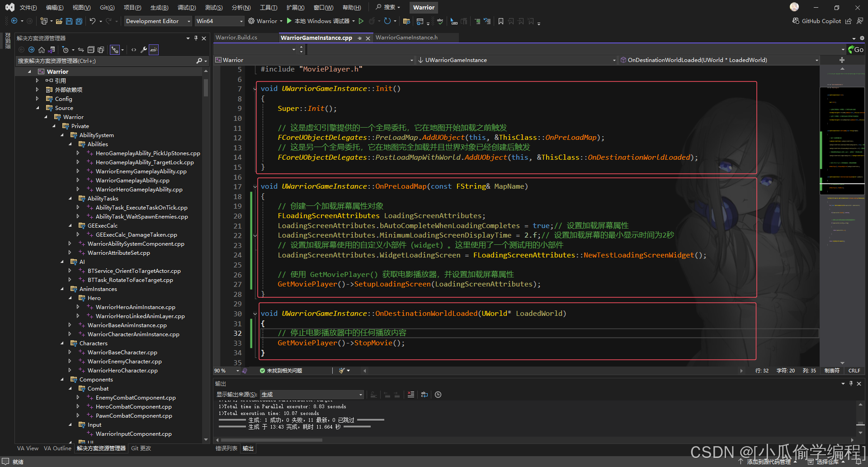Switch to the WarriorGameInstance.h tab

(x=406, y=38)
